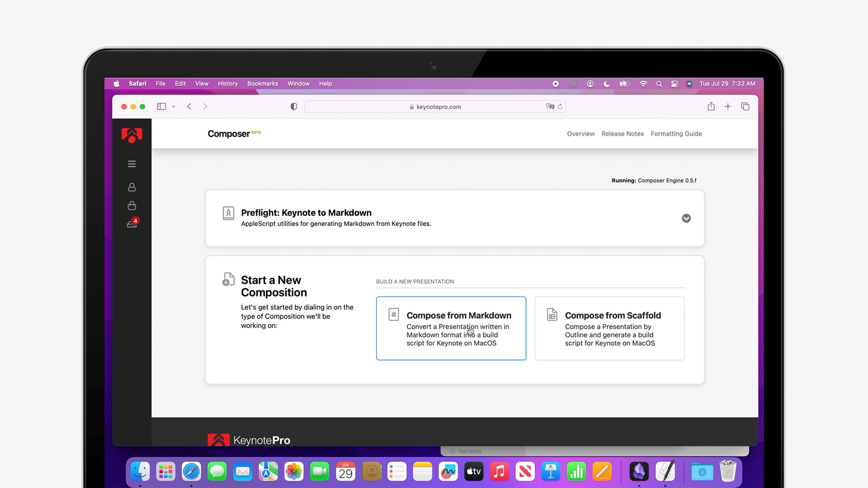This screenshot has height=488, width=868.
Task: Toggle the Safari sidebar panel
Action: click(161, 107)
